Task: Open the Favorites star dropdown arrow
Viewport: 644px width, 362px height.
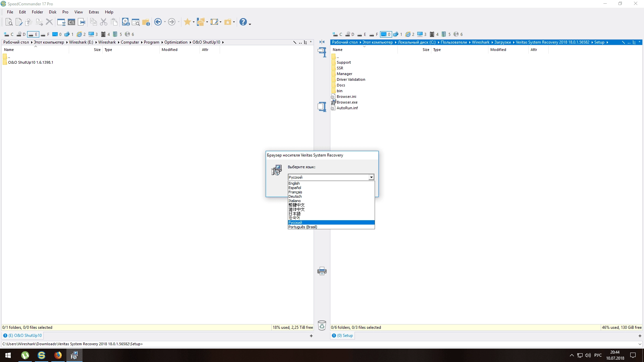Action: pos(194,22)
